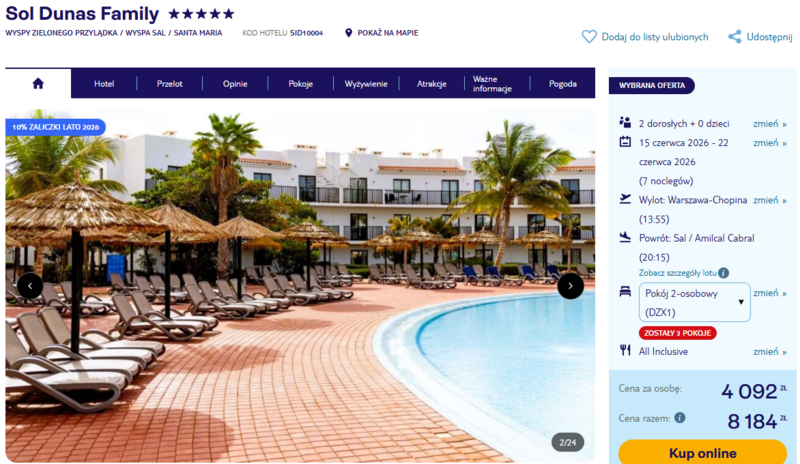Open the Pokój 2-osobowy (DZX1) dropdown
This screenshot has height=464, width=800.
(694, 302)
